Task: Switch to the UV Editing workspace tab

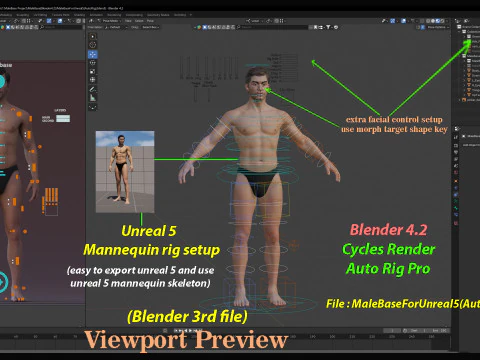Action: (40, 15)
